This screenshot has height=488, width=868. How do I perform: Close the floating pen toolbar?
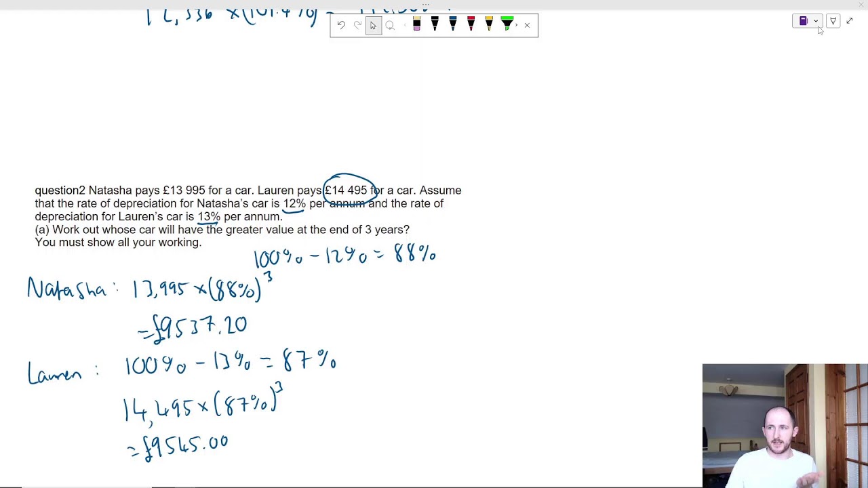click(527, 26)
